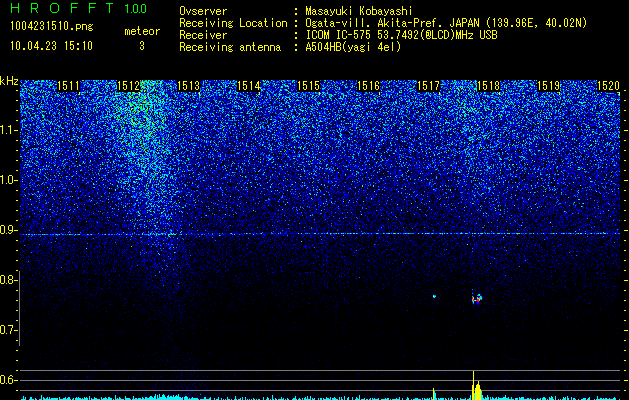Click the meteor count label
629x400 pixels.
click(x=142, y=31)
